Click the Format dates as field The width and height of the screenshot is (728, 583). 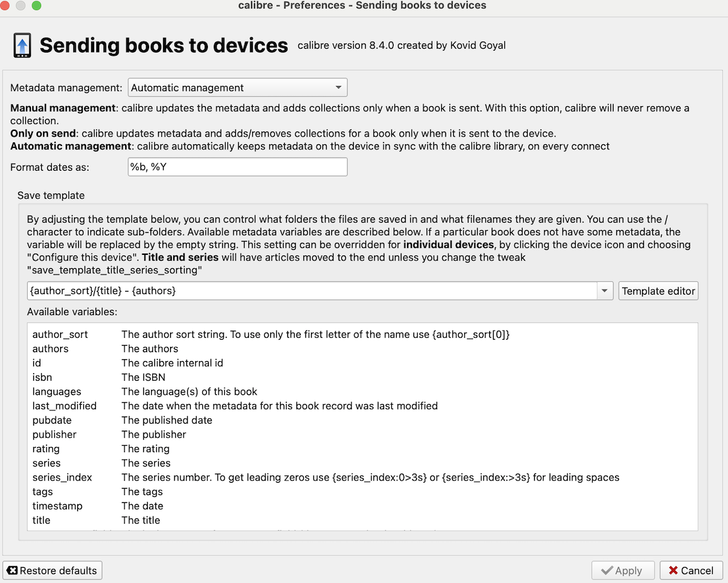[x=237, y=167]
